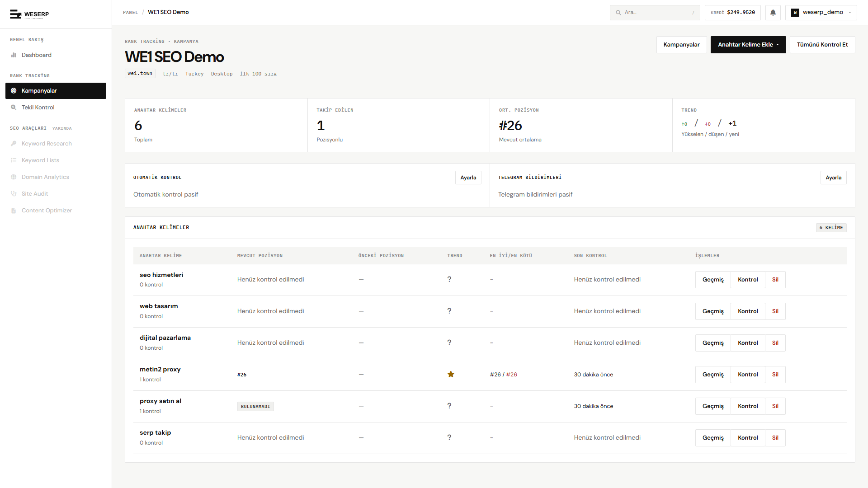The image size is (868, 488).
Task: Click the Kampanyalar button in the header
Action: 681,45
